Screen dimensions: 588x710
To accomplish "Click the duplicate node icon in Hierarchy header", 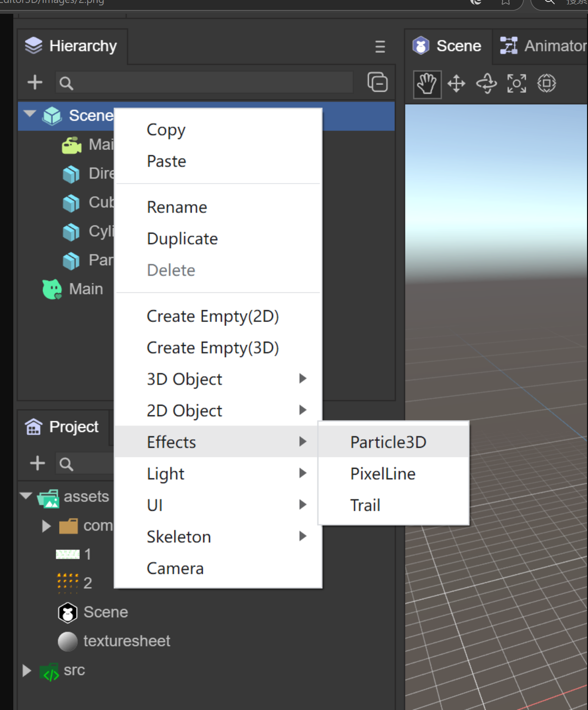I will pyautogui.click(x=377, y=82).
